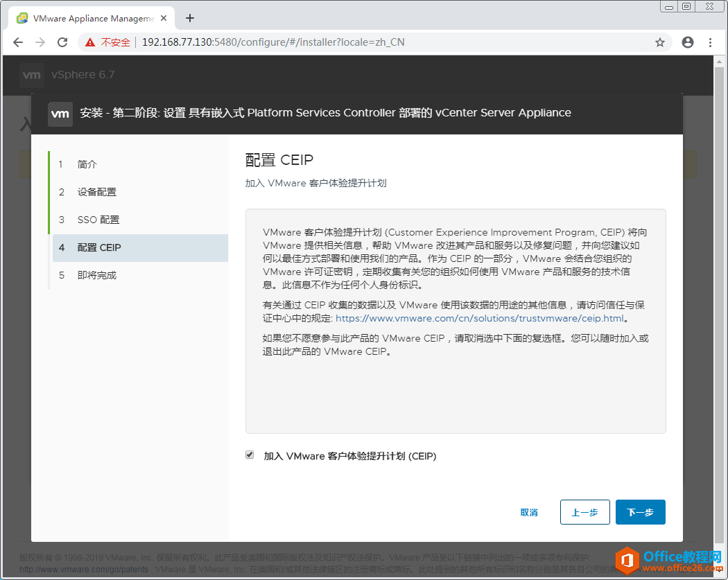The height and width of the screenshot is (580, 728).
Task: Select the VMware Appliance Management tab
Action: pyautogui.click(x=92, y=18)
